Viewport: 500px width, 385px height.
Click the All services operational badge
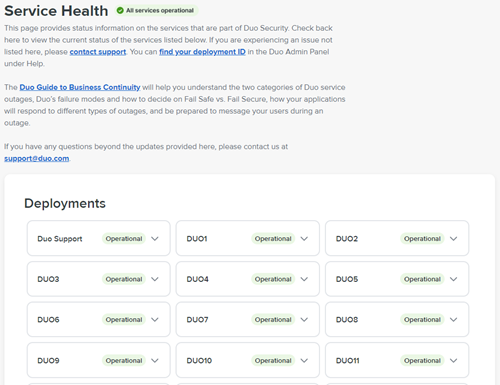[x=156, y=11]
